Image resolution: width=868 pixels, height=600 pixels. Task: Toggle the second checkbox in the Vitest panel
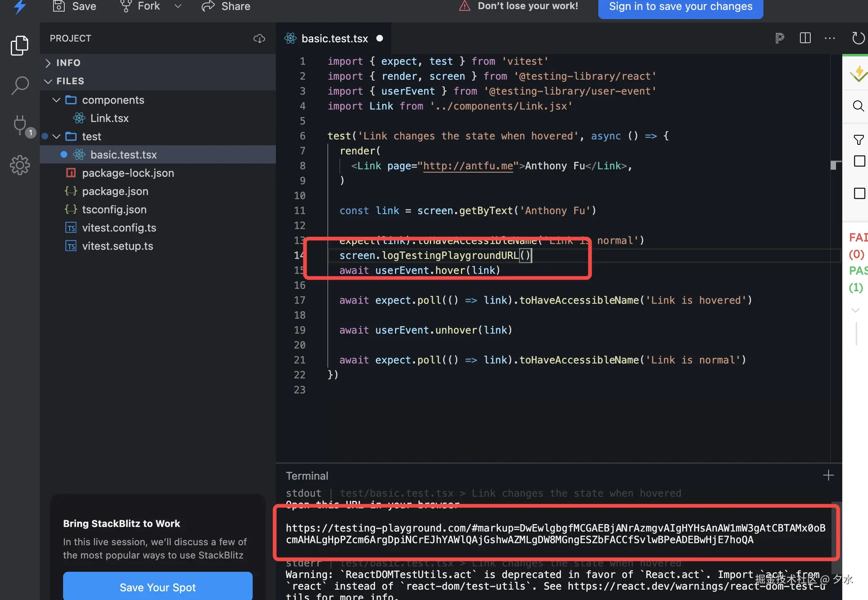point(859,193)
